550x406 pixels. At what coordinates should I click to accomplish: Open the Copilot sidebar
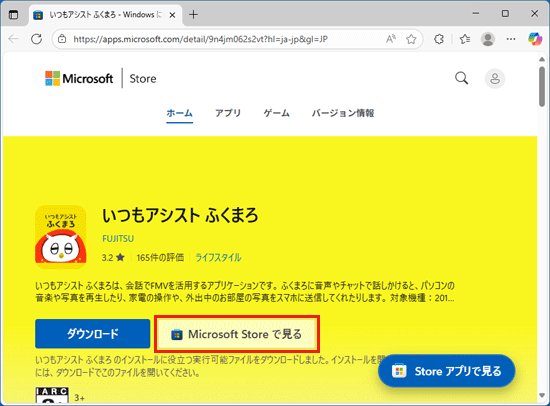[535, 39]
